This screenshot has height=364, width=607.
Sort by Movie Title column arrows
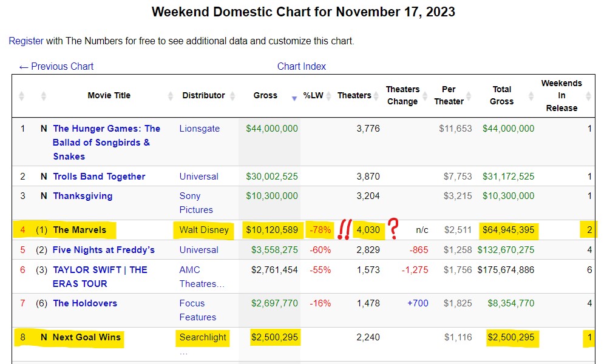[x=171, y=96]
